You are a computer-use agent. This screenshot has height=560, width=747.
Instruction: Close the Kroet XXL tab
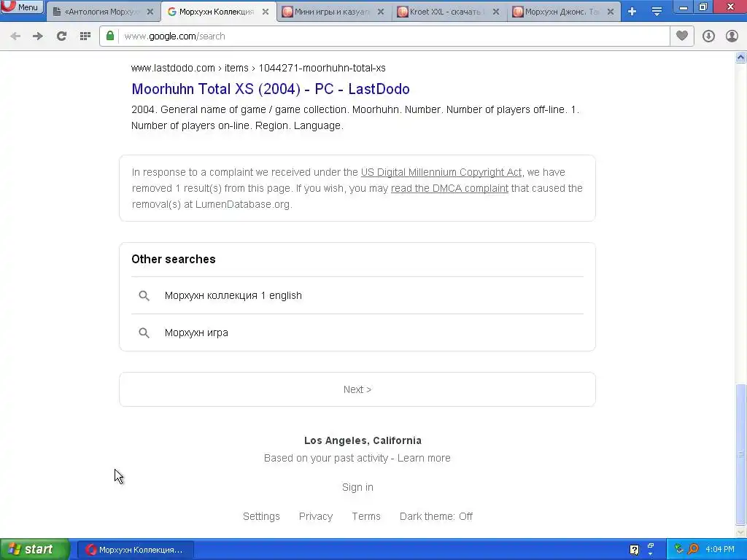tap(496, 12)
